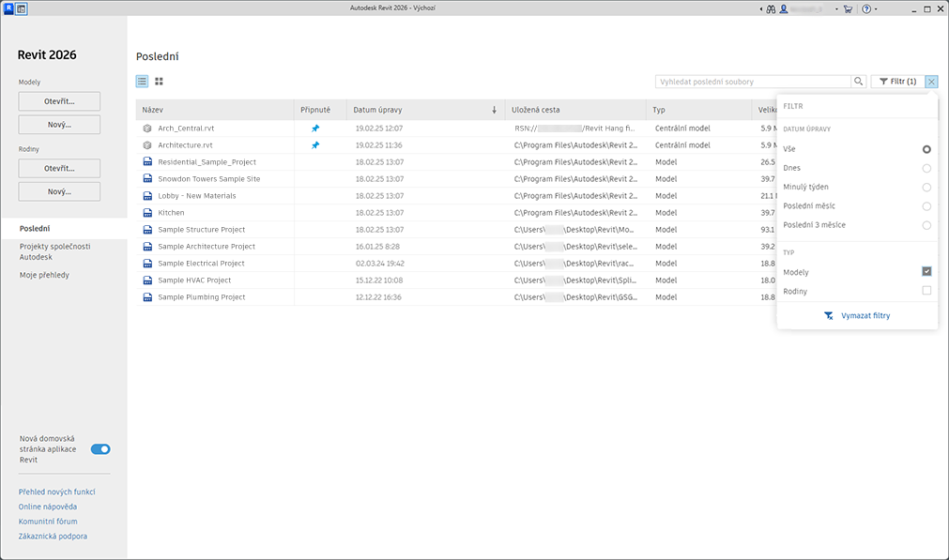Focus the Vyhledat poslední soubory search field
Viewport: 949px width, 560px height.
tap(753, 82)
